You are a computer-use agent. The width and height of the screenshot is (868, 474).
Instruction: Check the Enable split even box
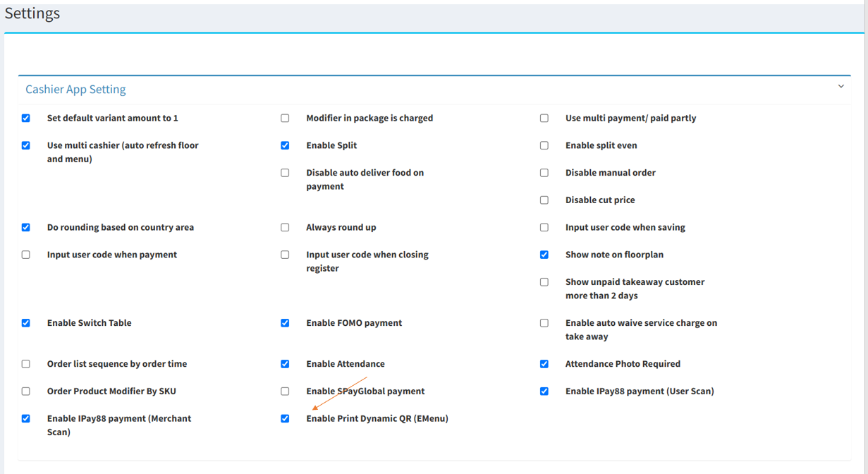click(544, 146)
